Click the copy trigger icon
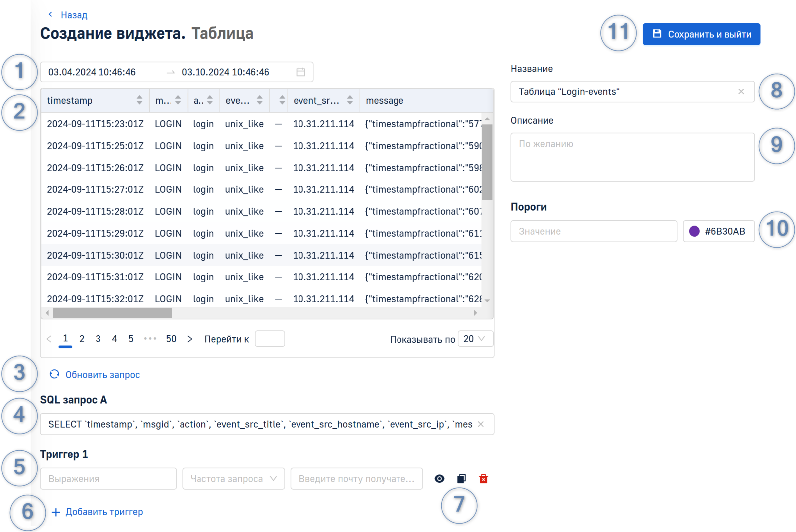This screenshot has height=532, width=796. pyautogui.click(x=461, y=479)
